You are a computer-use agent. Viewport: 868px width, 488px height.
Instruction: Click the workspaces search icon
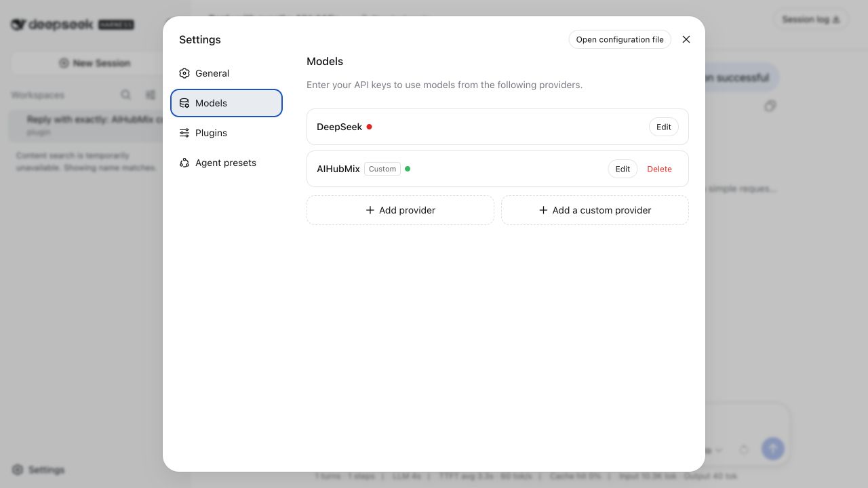(126, 95)
